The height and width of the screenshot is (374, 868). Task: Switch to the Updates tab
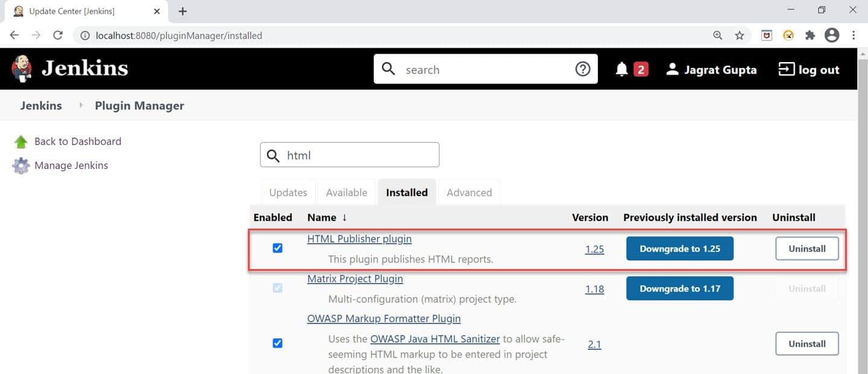coord(288,192)
